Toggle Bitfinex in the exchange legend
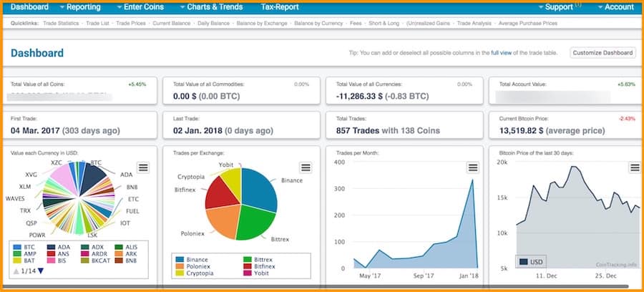This screenshot has height=292, width=644. point(259,266)
